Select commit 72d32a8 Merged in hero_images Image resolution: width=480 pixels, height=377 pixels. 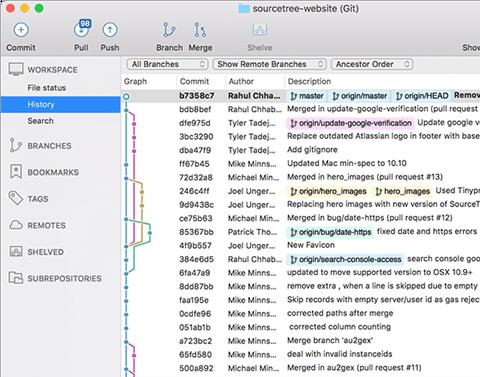(300, 177)
